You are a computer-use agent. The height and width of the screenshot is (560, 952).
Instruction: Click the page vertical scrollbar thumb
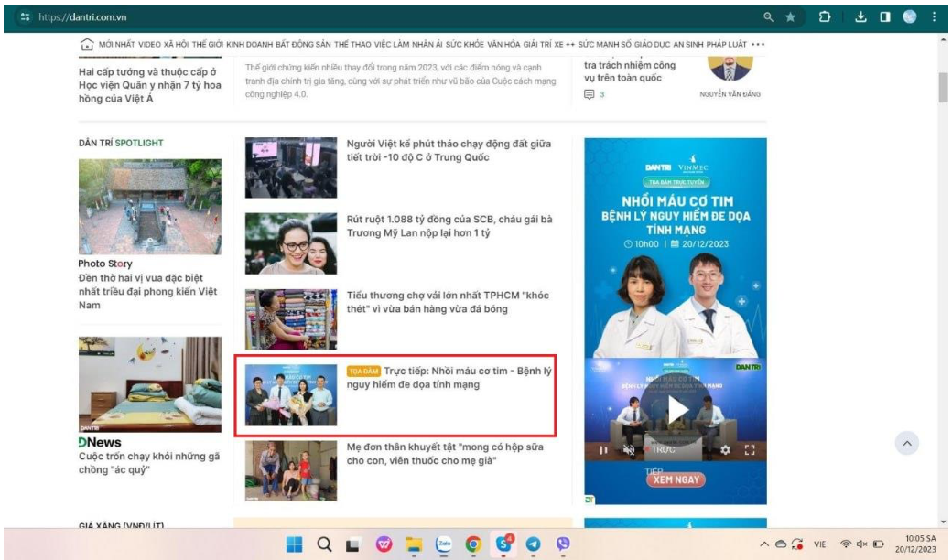pyautogui.click(x=942, y=88)
